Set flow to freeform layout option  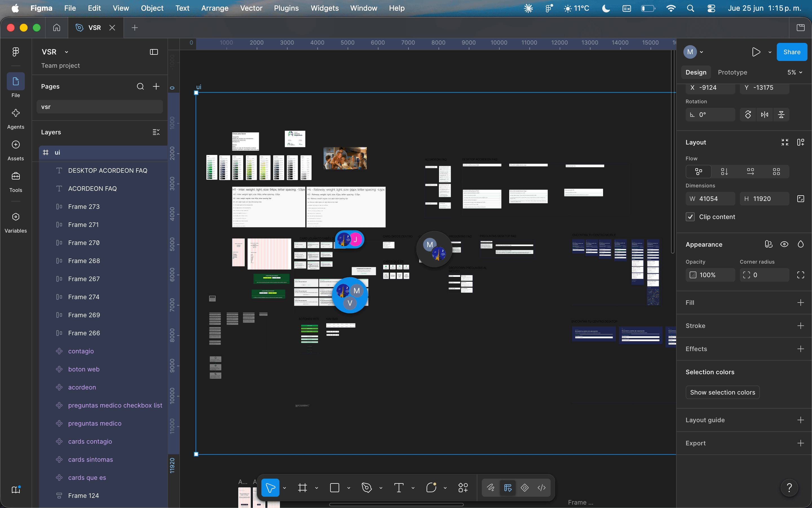point(699,172)
